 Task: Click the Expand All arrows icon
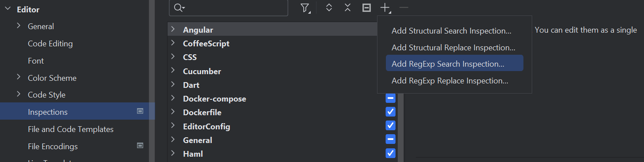(x=329, y=8)
